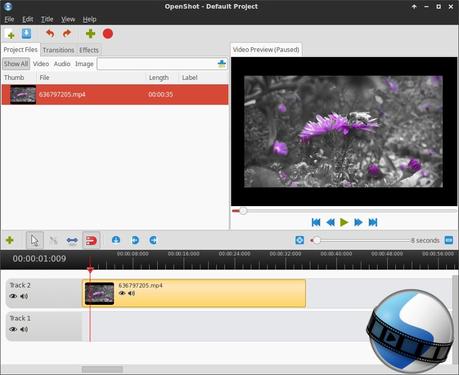
Task: Jump to start of video
Action: click(316, 222)
